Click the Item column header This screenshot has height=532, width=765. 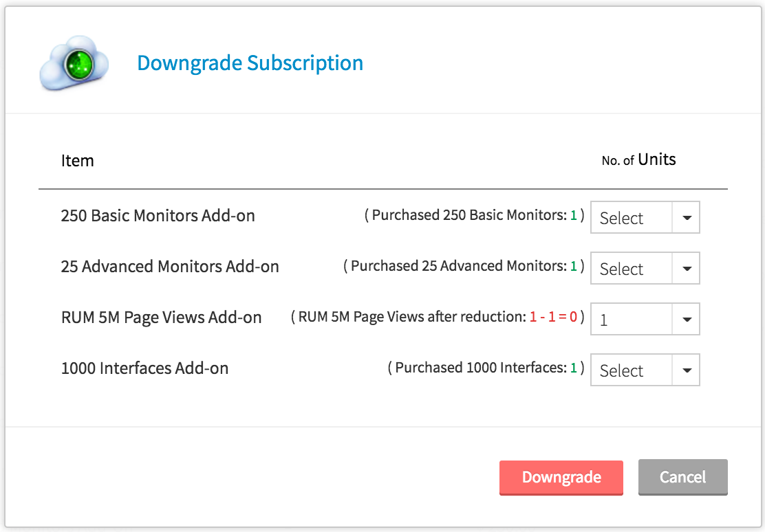coord(78,161)
